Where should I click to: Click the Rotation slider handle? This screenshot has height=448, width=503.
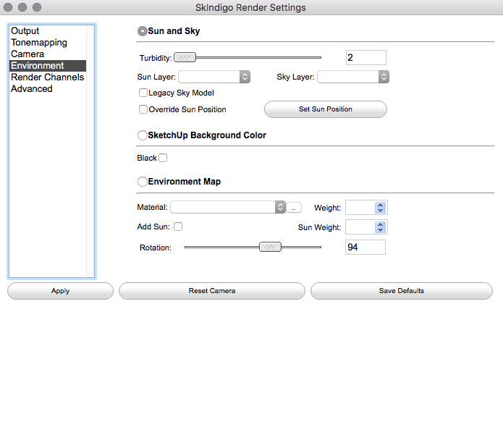pos(270,247)
